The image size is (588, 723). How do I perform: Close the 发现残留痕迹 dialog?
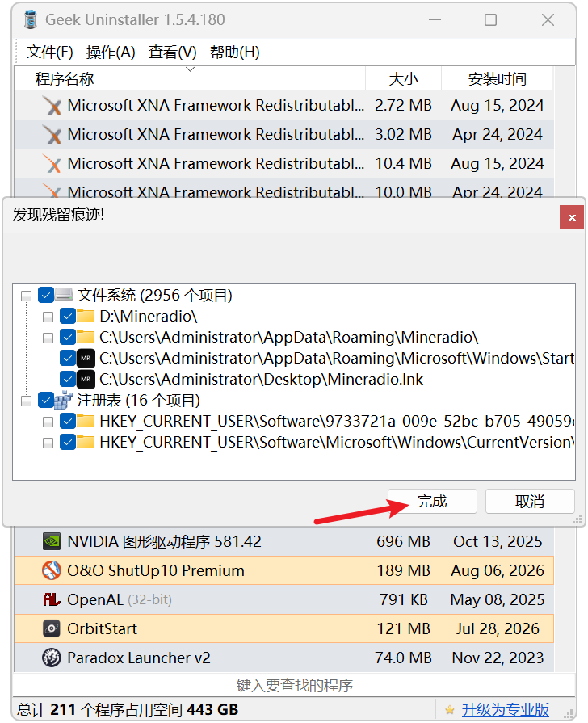[x=572, y=217]
